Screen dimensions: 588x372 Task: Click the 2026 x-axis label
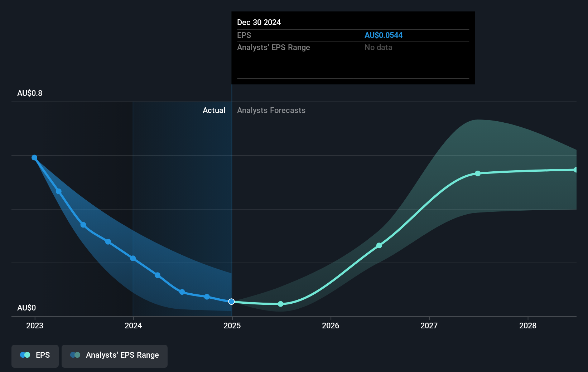(x=331, y=325)
